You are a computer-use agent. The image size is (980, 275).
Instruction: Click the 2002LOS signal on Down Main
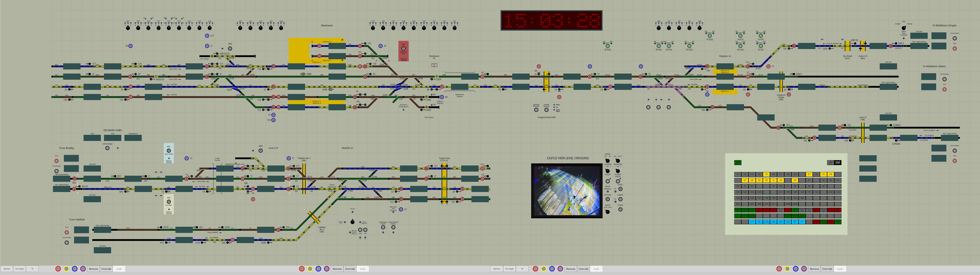[156, 77]
